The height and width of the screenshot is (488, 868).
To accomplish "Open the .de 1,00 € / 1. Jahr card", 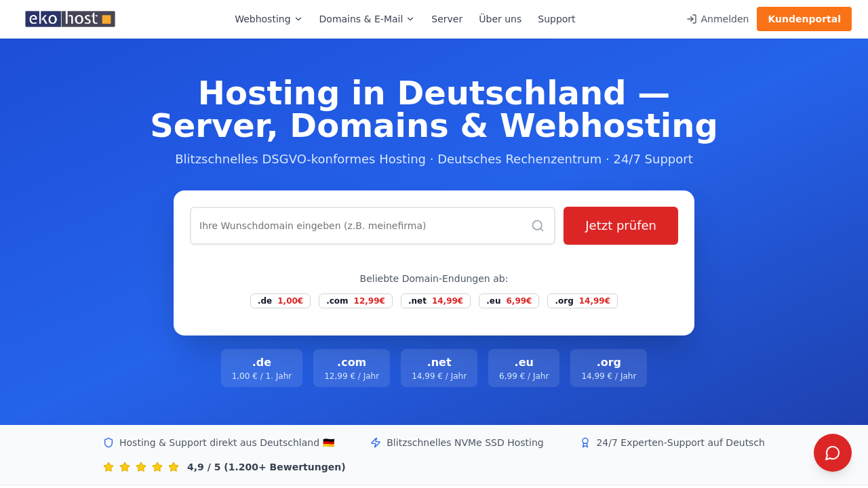I will click(x=262, y=368).
